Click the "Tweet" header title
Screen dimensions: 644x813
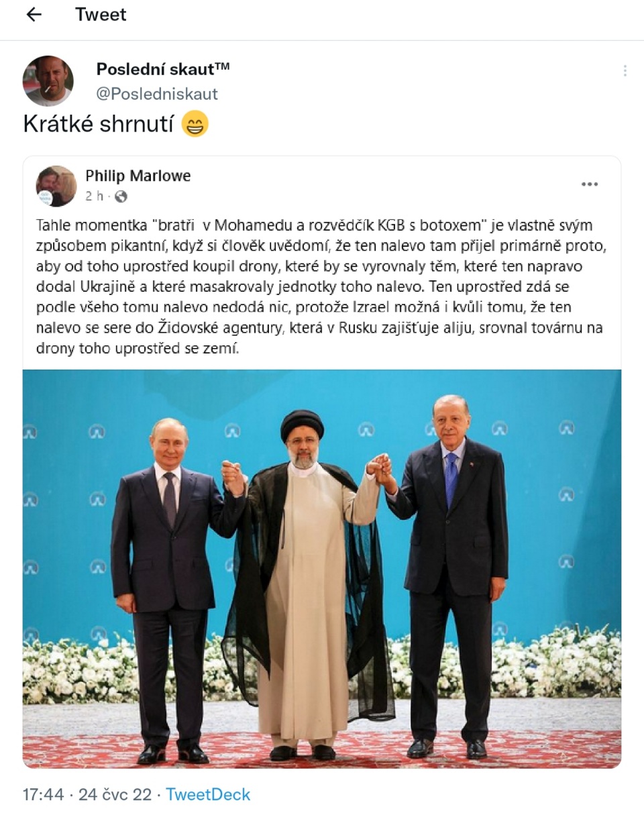coord(101,15)
